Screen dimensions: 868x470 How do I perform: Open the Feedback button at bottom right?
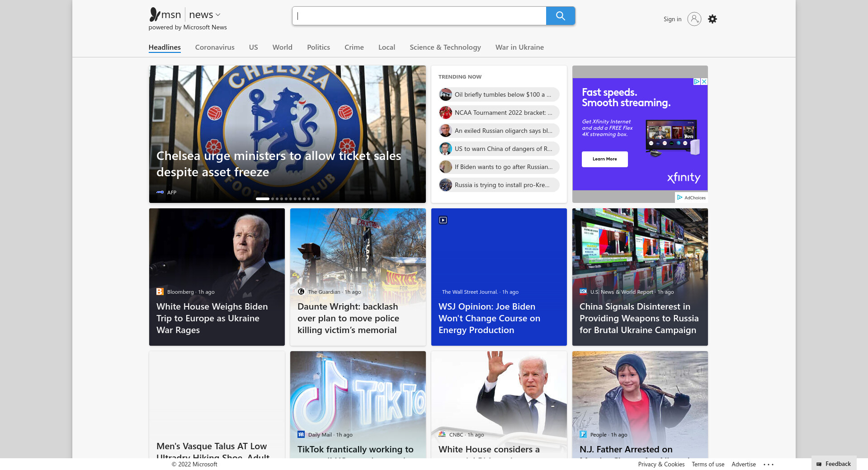point(834,464)
